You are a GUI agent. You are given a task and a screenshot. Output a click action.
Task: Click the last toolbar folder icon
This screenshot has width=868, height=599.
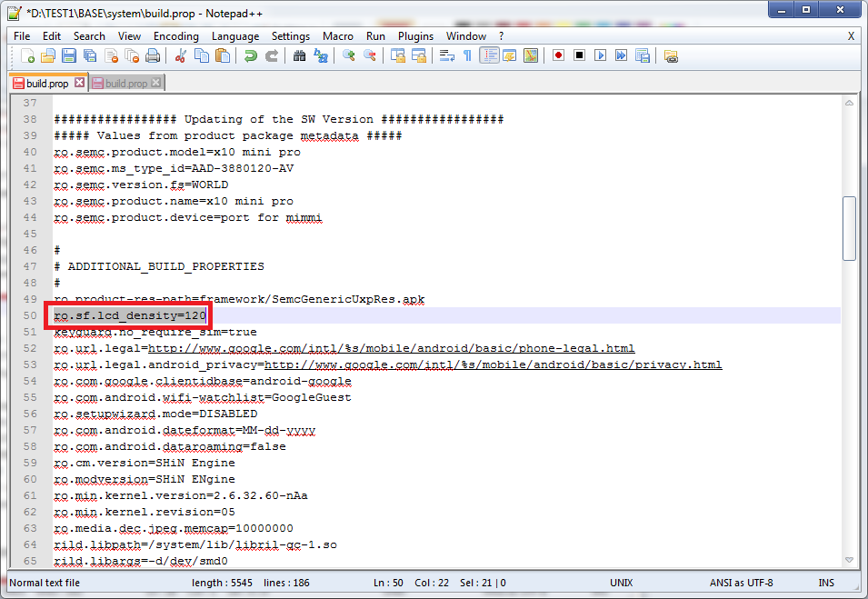coord(671,56)
